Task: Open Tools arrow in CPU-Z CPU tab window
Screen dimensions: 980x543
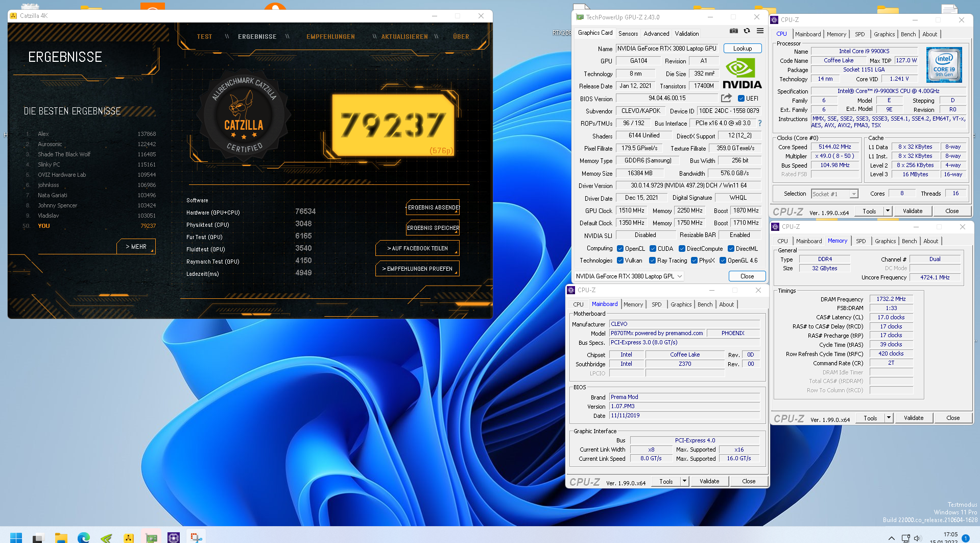Action: (888, 211)
